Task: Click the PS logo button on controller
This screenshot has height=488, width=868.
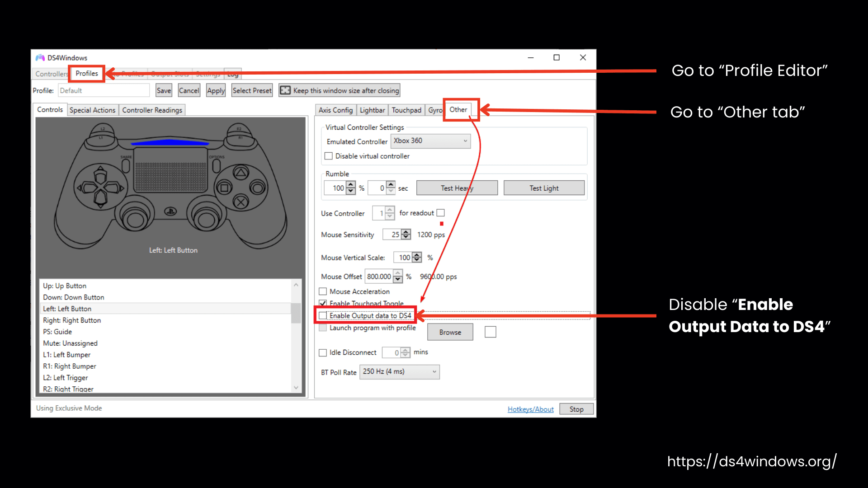Action: click(170, 211)
